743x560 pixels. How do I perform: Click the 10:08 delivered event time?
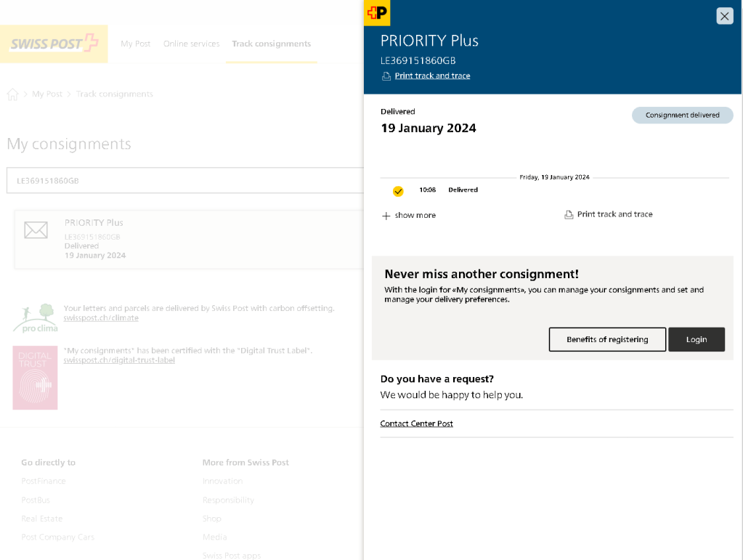(x=427, y=190)
